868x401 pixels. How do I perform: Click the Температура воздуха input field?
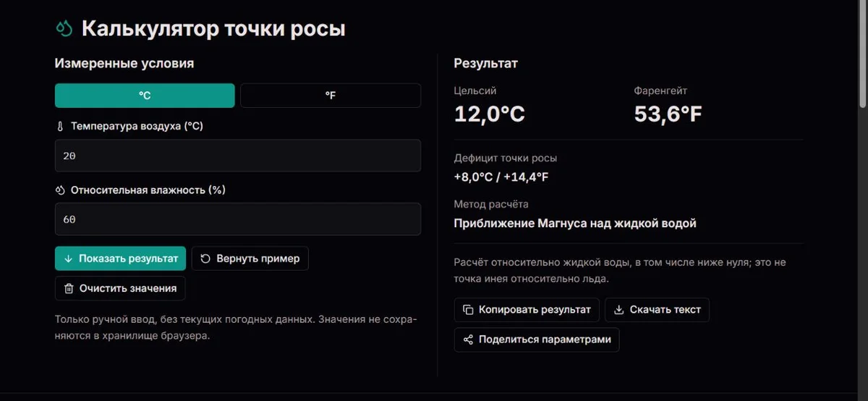click(x=238, y=156)
